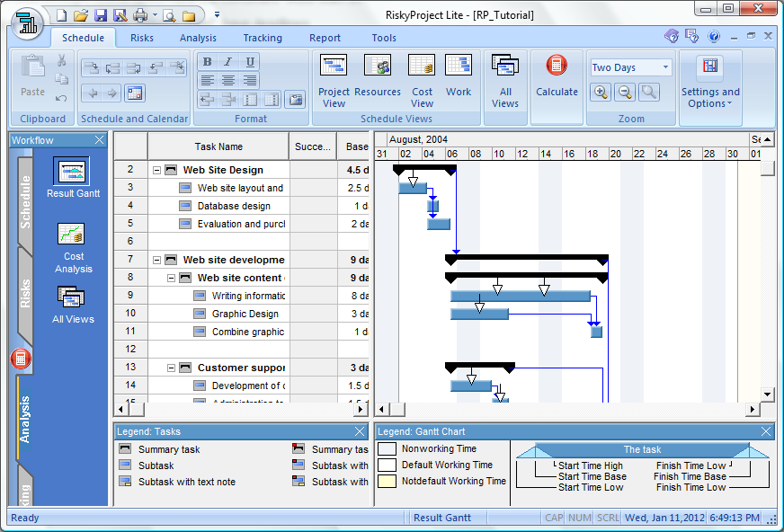Click the Undo arrow icon
Image resolution: width=784 pixels, height=532 pixels.
click(x=61, y=99)
